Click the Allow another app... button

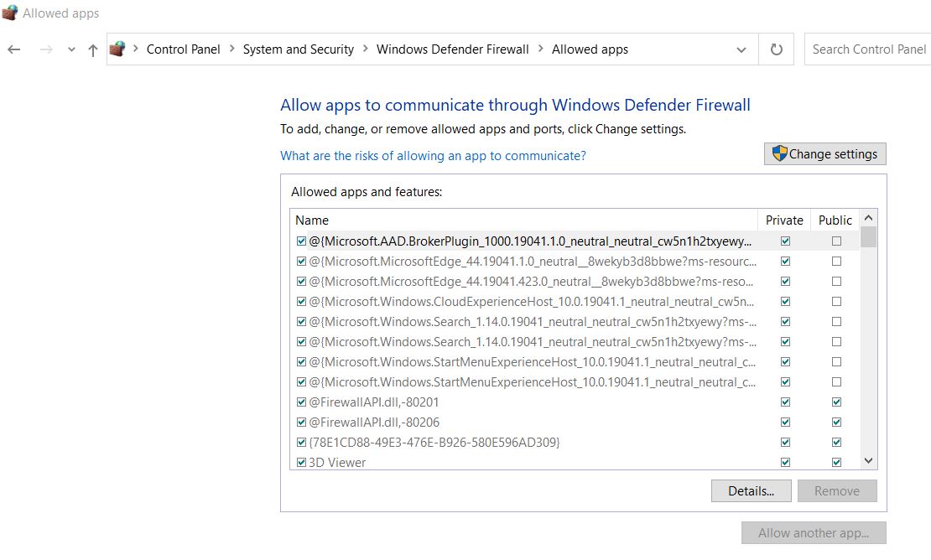(814, 532)
